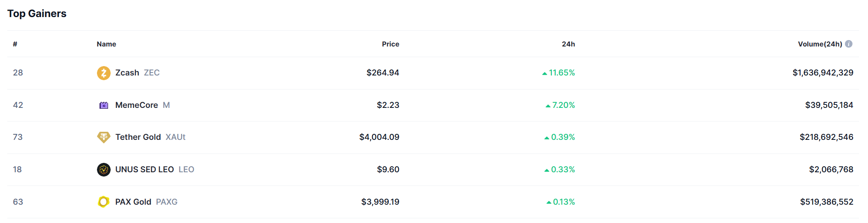Click the PAX Gold logo icon
This screenshot has height=223, width=868.
click(x=103, y=202)
